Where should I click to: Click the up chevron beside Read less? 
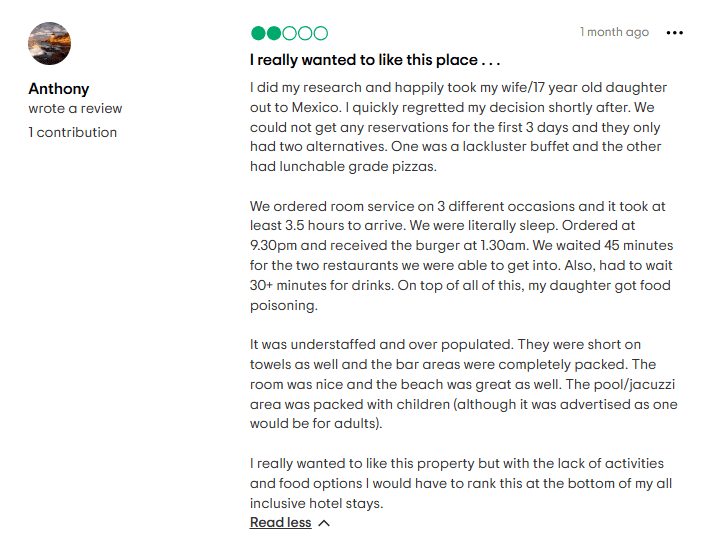[323, 523]
